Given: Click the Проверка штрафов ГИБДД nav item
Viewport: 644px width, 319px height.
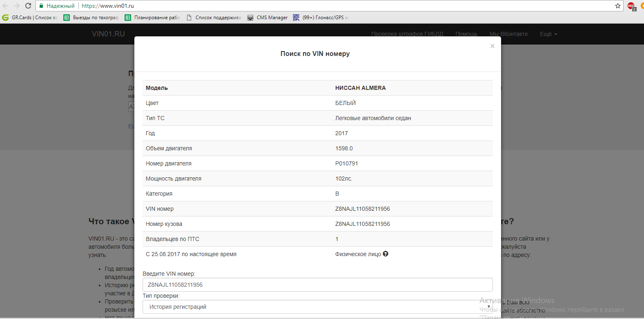Looking at the screenshot, I should (x=407, y=34).
